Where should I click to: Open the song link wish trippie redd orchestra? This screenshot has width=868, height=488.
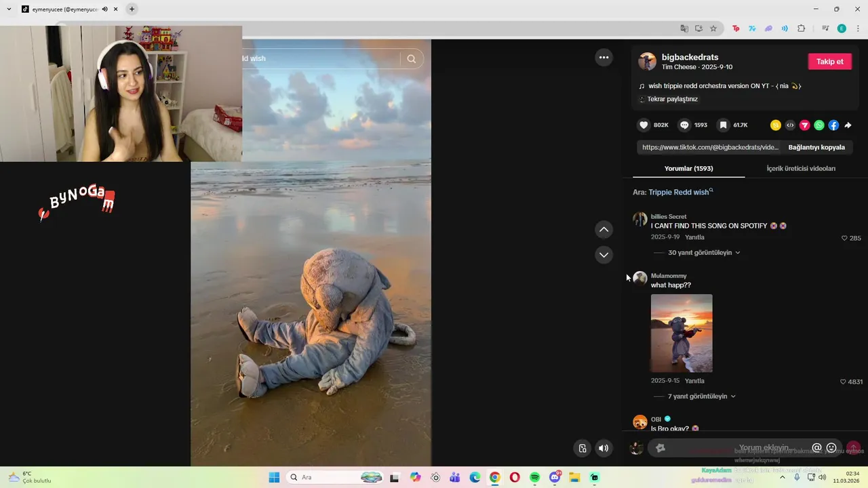coord(719,86)
